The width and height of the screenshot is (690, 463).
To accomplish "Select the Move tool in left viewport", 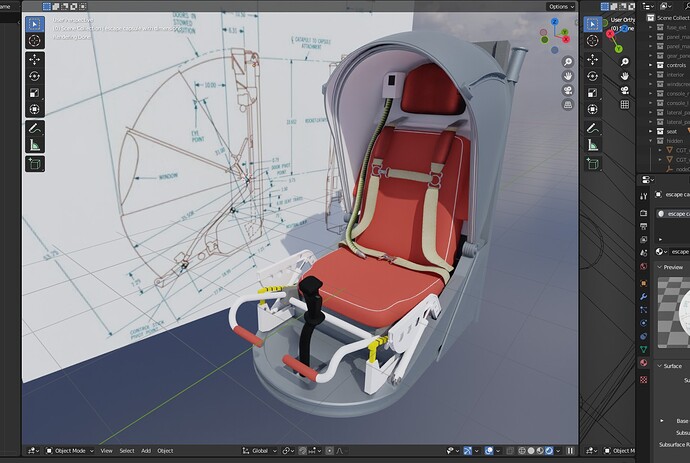I will click(35, 59).
